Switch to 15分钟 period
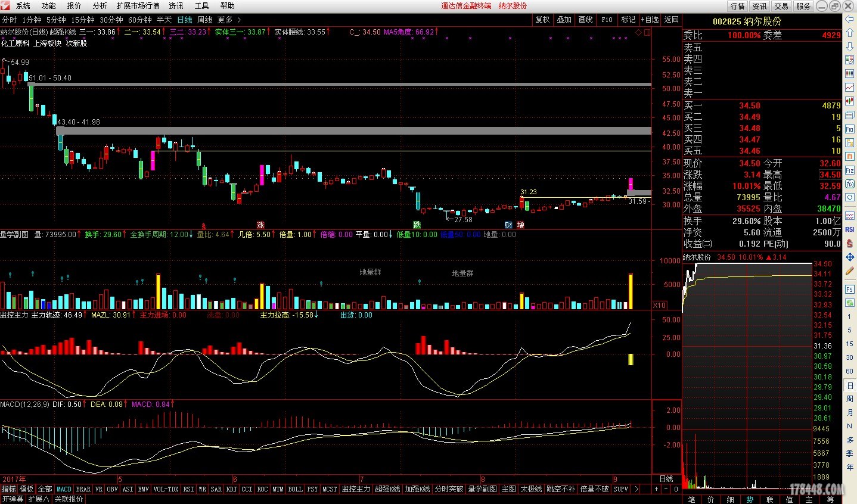857x504 pixels. click(x=83, y=20)
